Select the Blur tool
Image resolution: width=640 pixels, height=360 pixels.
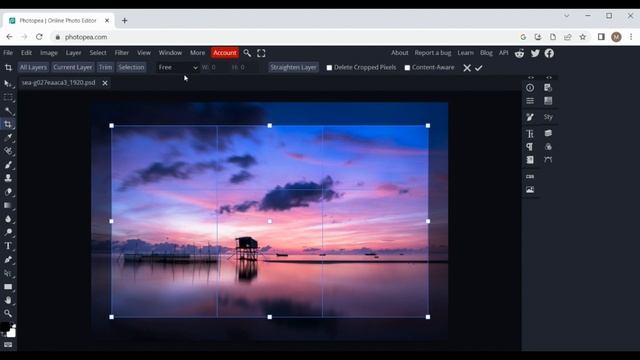pos(8,219)
